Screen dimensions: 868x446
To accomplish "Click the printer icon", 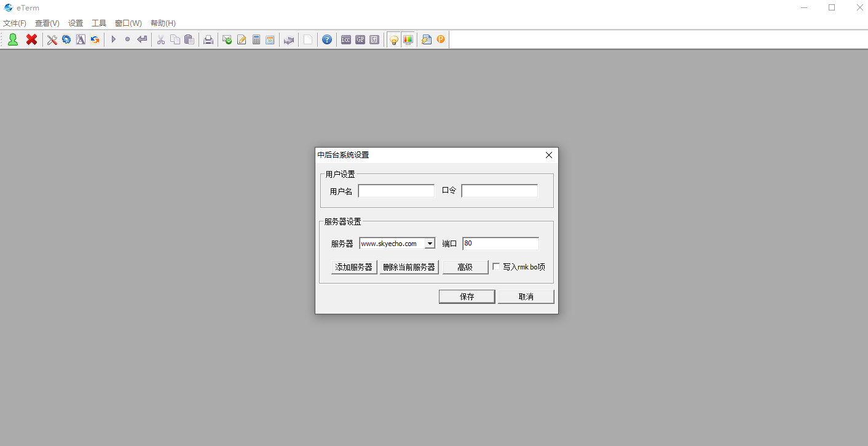I will point(208,39).
